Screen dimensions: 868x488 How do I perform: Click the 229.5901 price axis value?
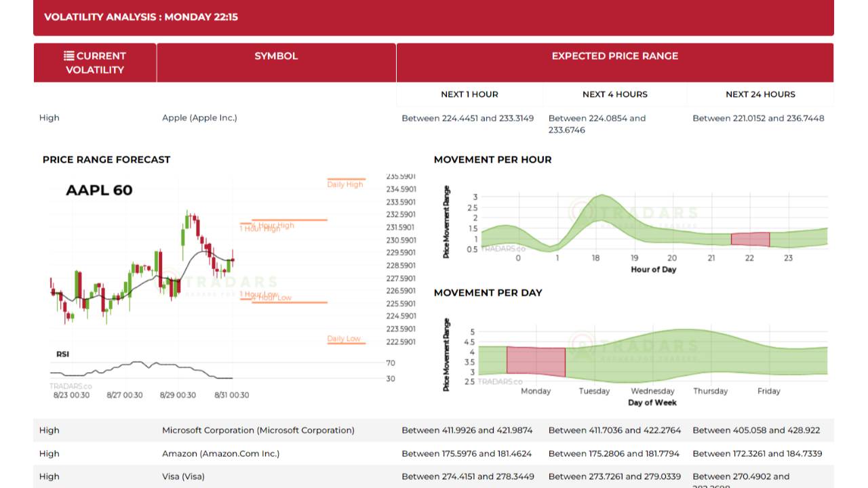pos(401,253)
